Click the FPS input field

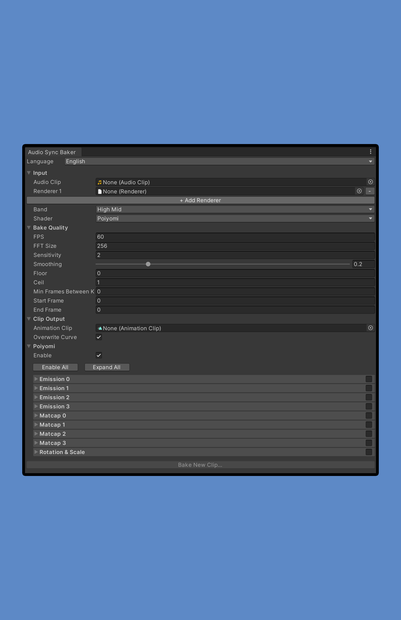(x=235, y=237)
